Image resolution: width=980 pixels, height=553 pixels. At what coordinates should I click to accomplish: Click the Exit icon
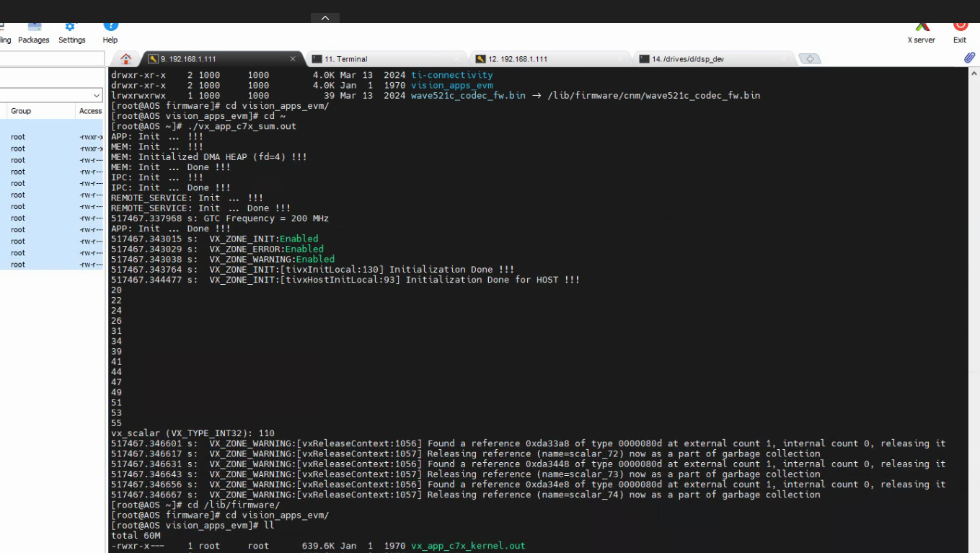point(960,33)
